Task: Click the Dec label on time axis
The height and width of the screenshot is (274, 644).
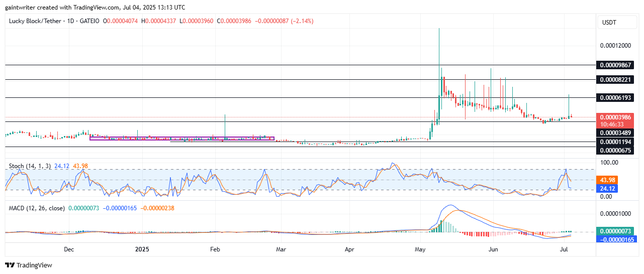Action: click(x=69, y=249)
